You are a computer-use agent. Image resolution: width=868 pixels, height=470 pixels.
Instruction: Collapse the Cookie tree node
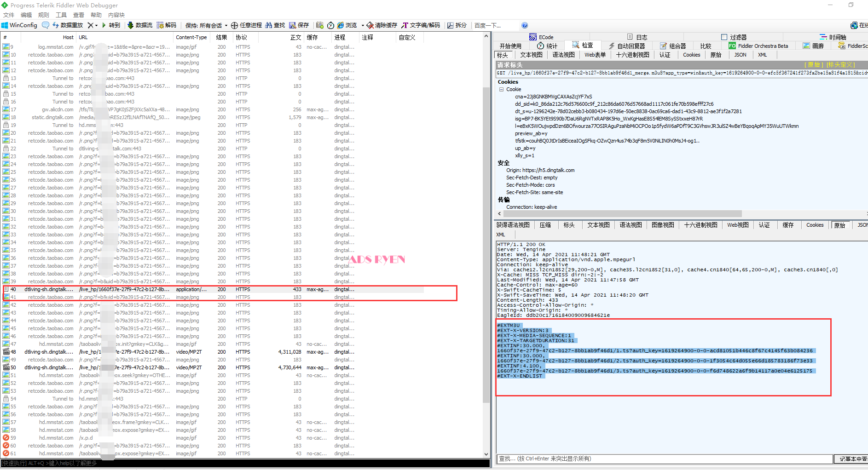coord(502,89)
